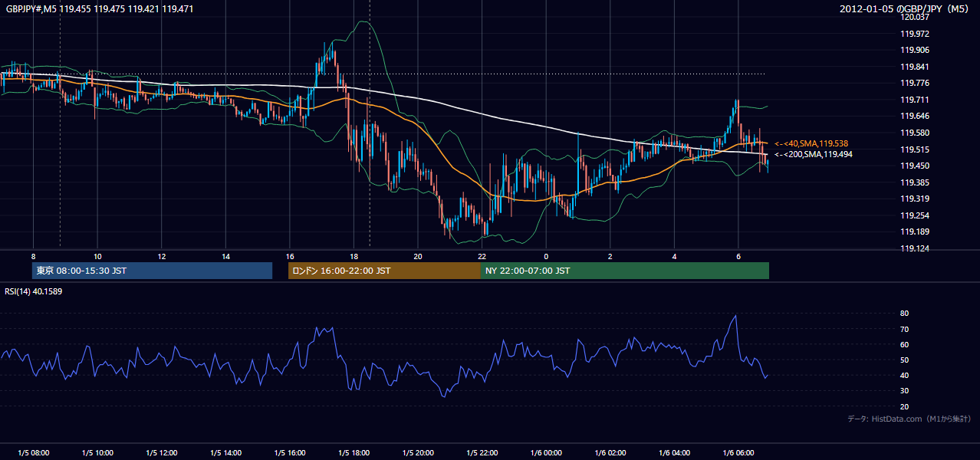Click price axis label 119.450
This screenshot has height=460, width=980.
click(914, 166)
